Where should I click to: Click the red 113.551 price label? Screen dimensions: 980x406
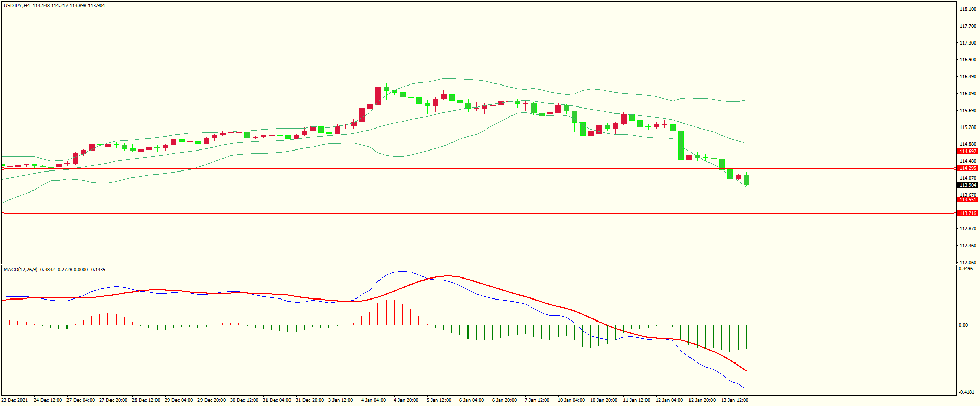click(968, 200)
